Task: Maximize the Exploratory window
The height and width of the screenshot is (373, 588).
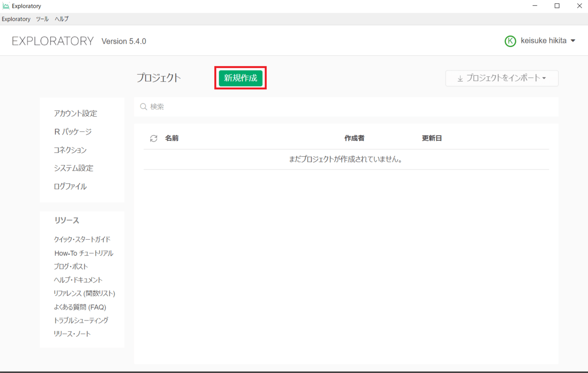Action: (557, 6)
